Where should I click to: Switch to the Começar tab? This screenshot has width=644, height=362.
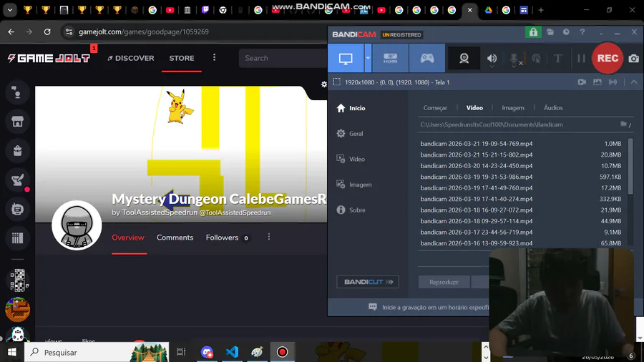[x=435, y=107]
